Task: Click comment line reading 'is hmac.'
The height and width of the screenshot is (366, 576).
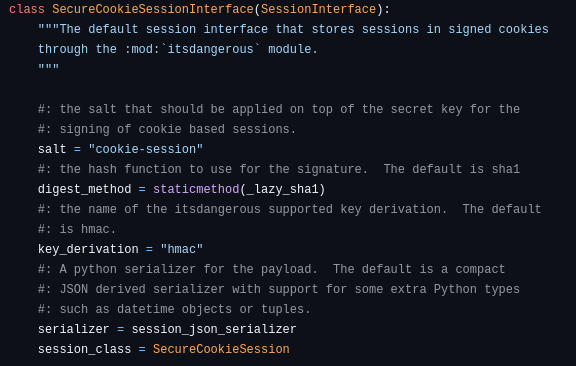Action: pyautogui.click(x=77, y=229)
